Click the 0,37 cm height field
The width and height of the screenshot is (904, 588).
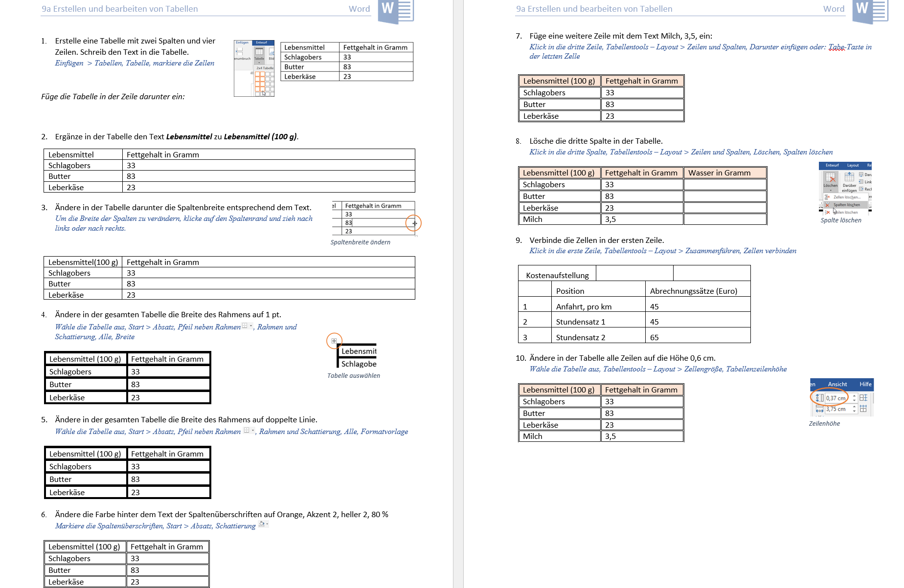(x=836, y=398)
